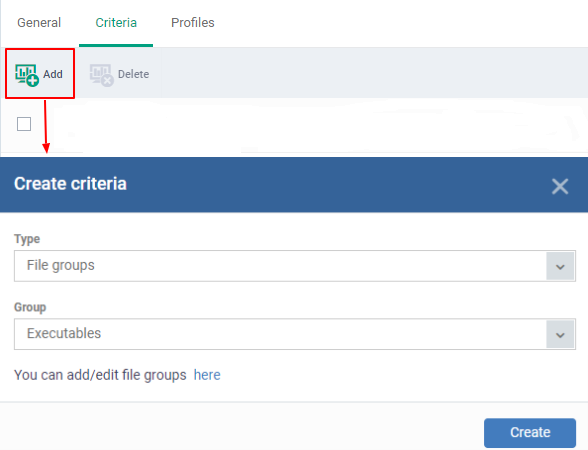Switch to the Profiles tab
This screenshot has width=588, height=450.
click(x=193, y=23)
